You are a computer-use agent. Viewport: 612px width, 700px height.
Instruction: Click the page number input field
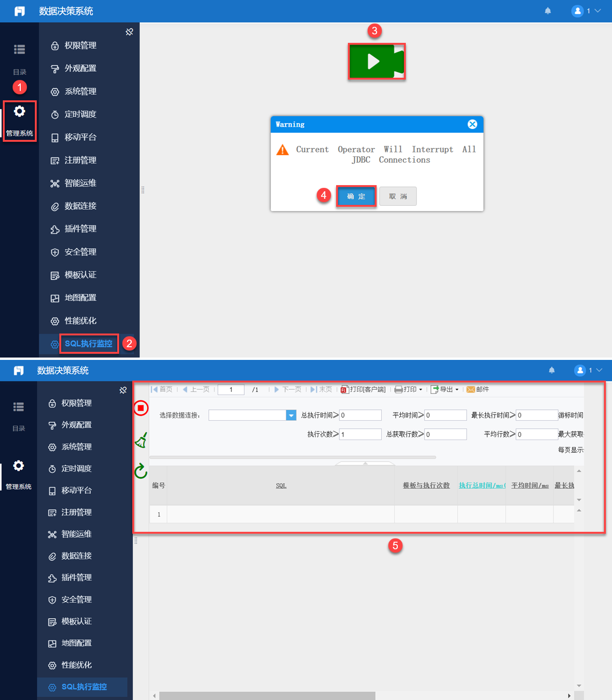click(x=231, y=390)
